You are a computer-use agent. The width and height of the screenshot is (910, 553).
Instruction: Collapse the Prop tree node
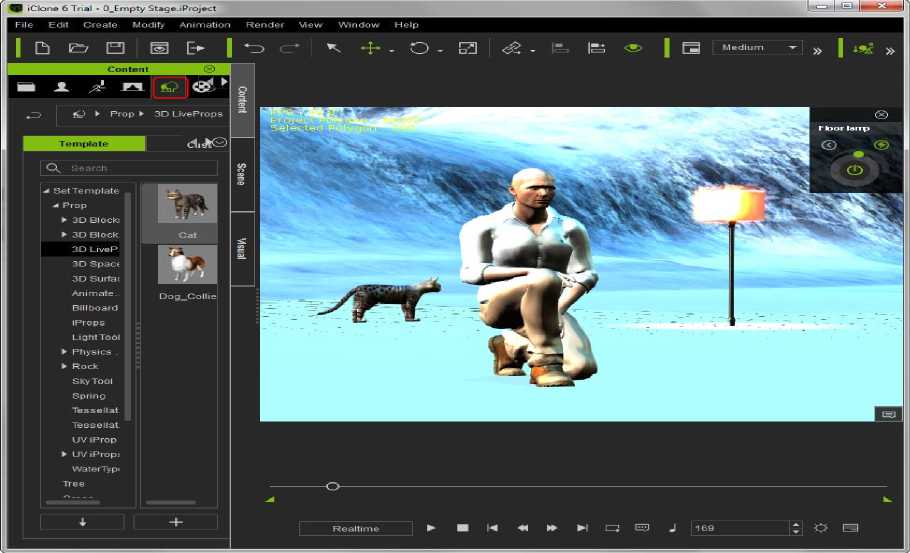pos(55,205)
